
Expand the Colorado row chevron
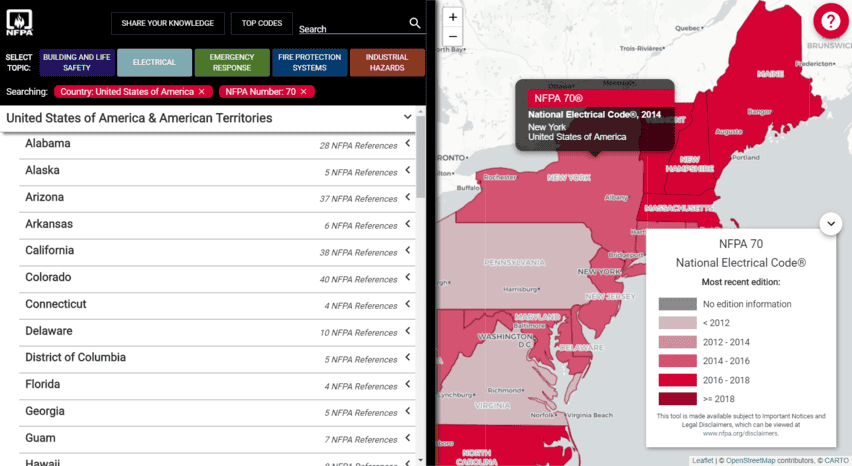click(408, 277)
